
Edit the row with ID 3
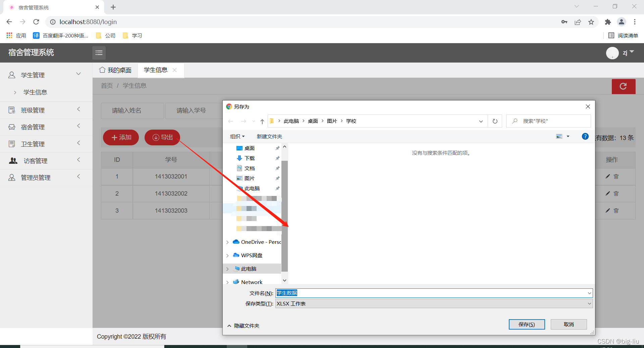(x=607, y=211)
